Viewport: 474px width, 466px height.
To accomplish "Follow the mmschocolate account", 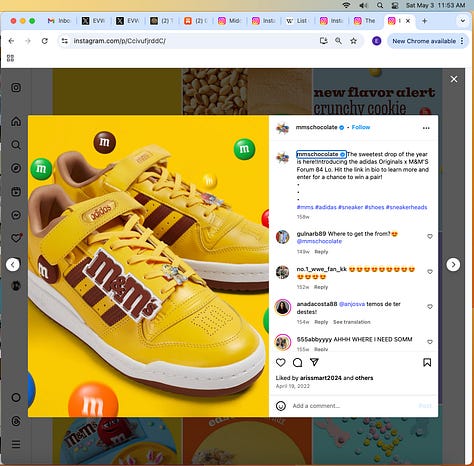I will click(x=361, y=127).
